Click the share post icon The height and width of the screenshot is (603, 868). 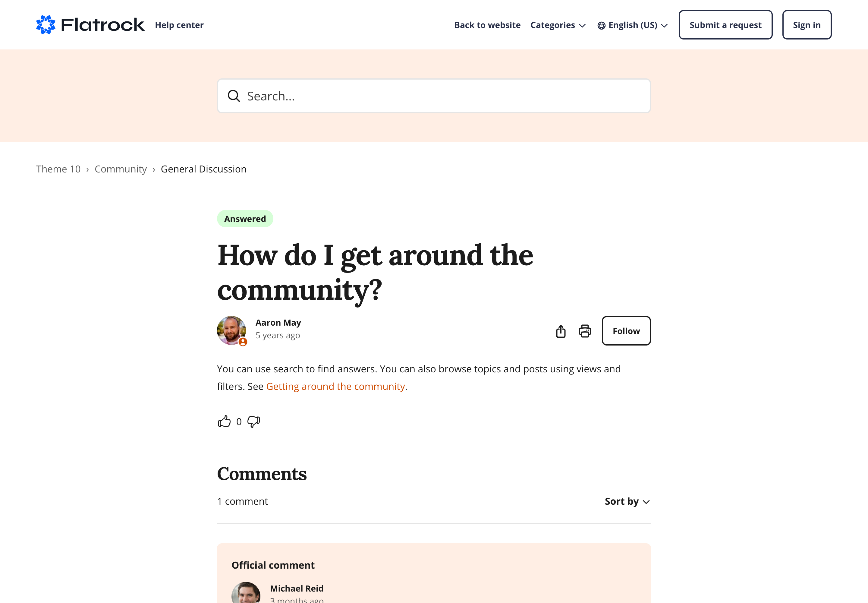point(561,331)
